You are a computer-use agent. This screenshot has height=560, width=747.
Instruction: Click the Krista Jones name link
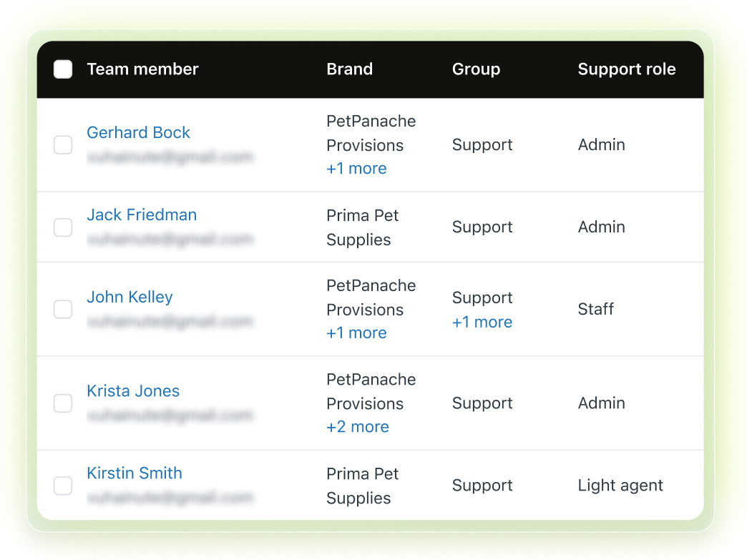coord(133,390)
